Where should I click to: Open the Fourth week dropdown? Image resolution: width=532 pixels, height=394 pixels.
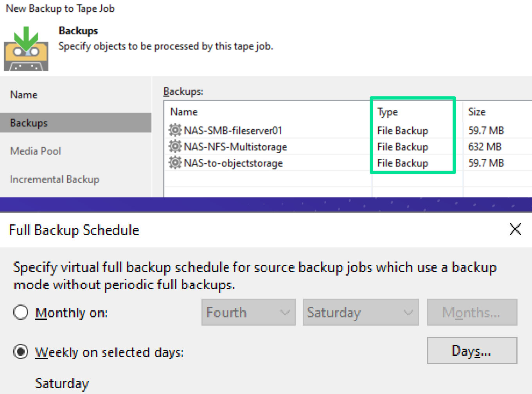pyautogui.click(x=248, y=312)
